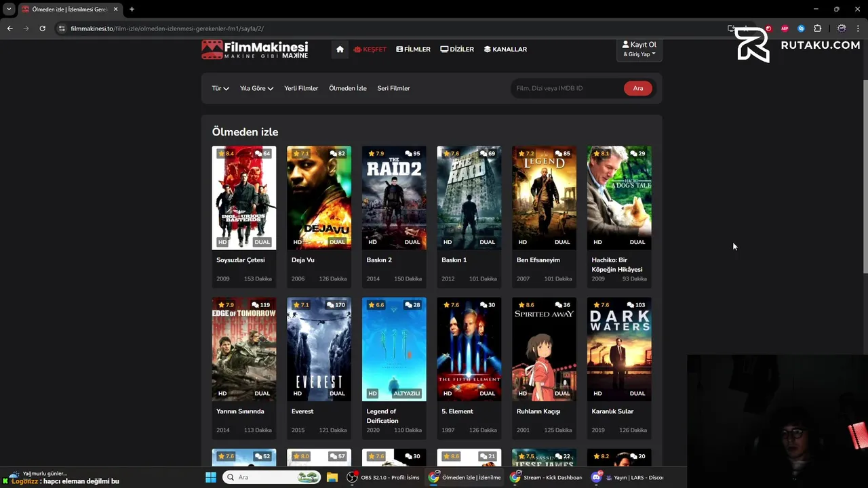
Task: Click the comments icon on Dark Waters
Action: 629,305
